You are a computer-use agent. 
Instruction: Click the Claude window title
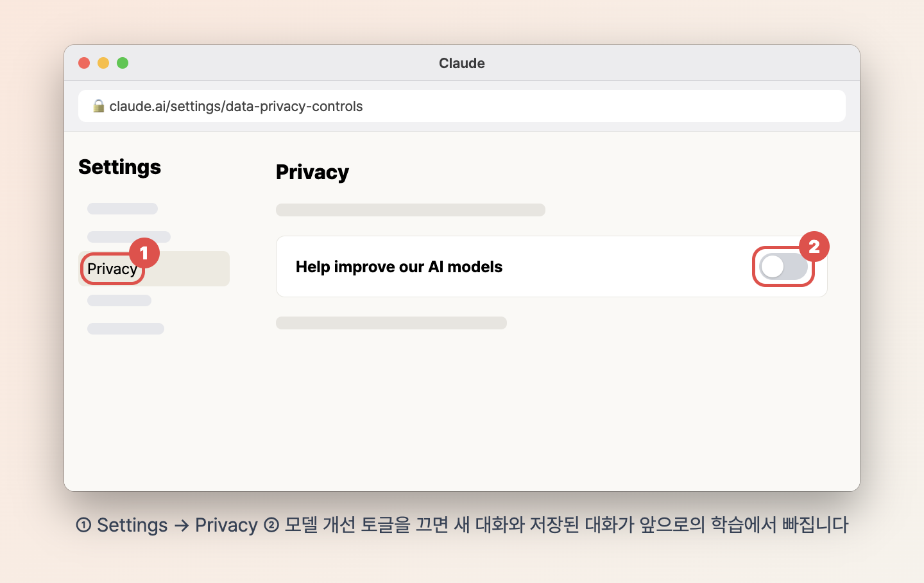coord(462,63)
